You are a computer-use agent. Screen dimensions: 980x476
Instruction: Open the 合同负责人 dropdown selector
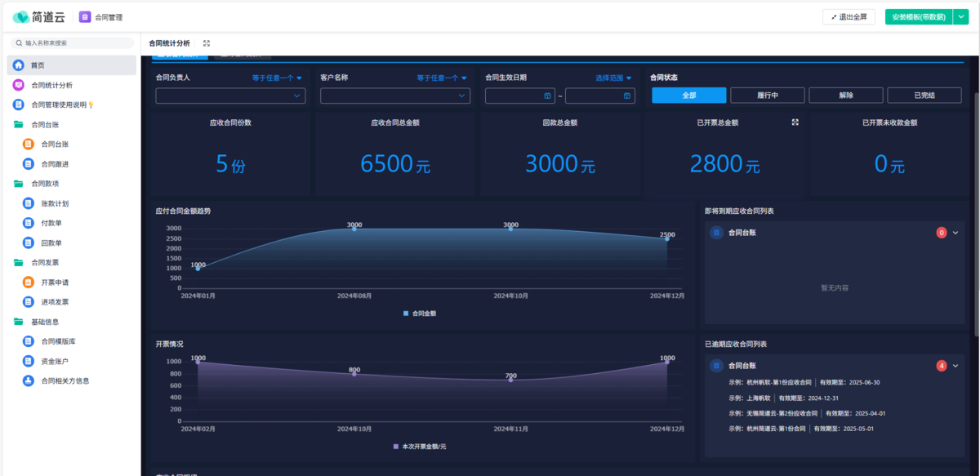click(230, 96)
